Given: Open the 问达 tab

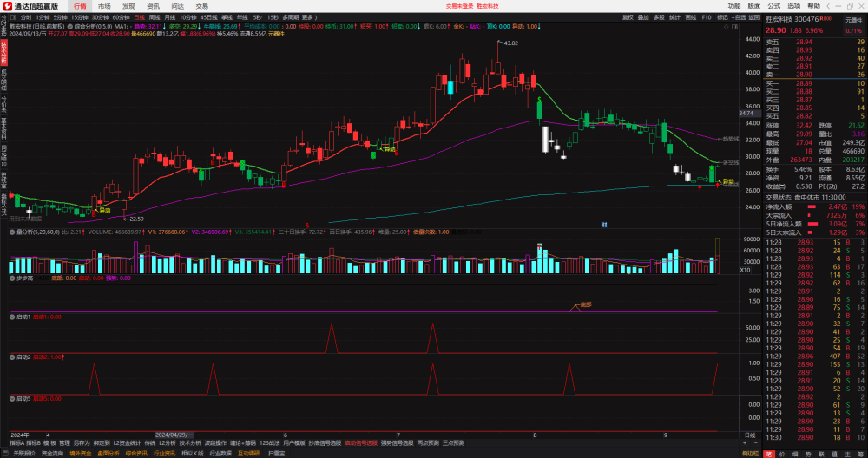Looking at the screenshot, I should [178, 6].
